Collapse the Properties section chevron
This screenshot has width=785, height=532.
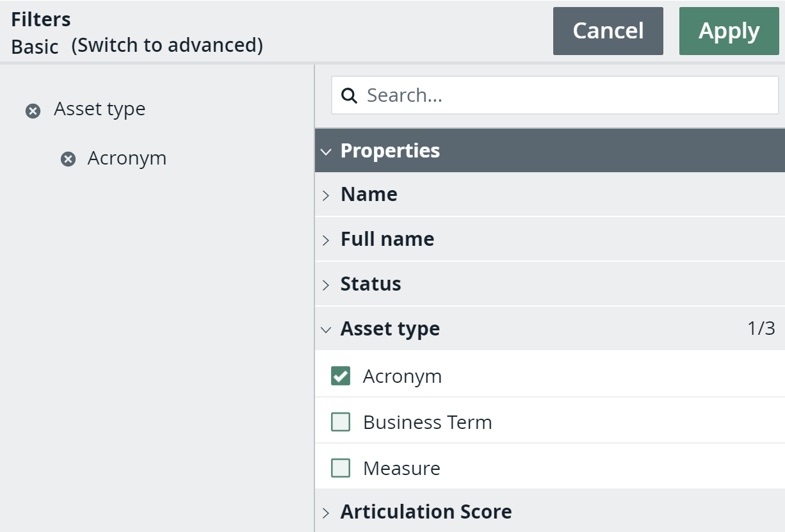tap(326, 152)
